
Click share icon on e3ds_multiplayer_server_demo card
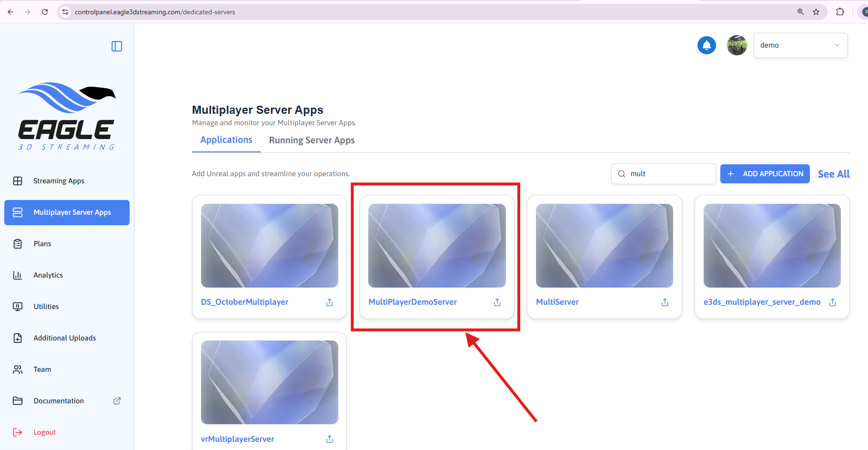833,302
